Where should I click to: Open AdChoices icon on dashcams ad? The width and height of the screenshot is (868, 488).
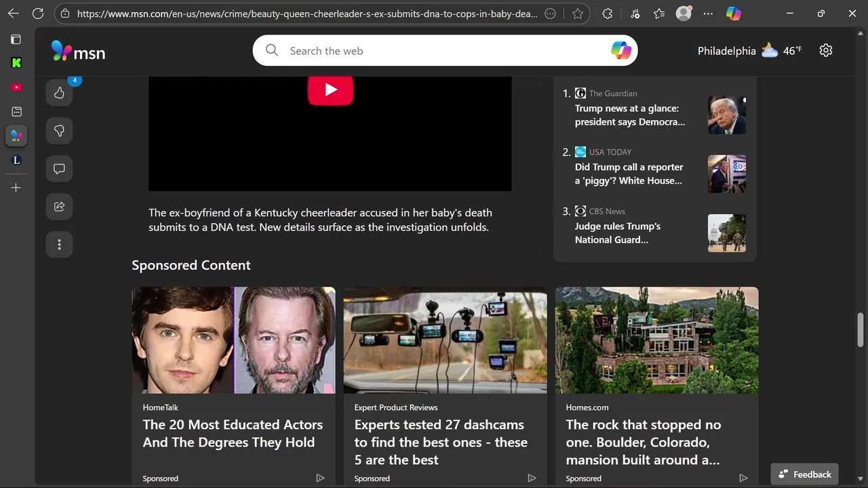tap(532, 479)
